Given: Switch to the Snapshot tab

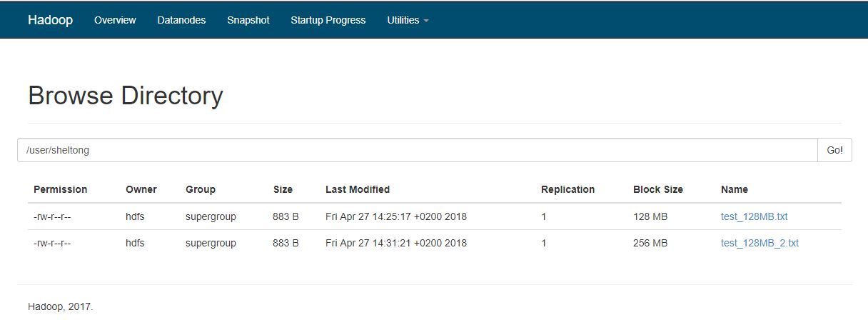Looking at the screenshot, I should [248, 20].
